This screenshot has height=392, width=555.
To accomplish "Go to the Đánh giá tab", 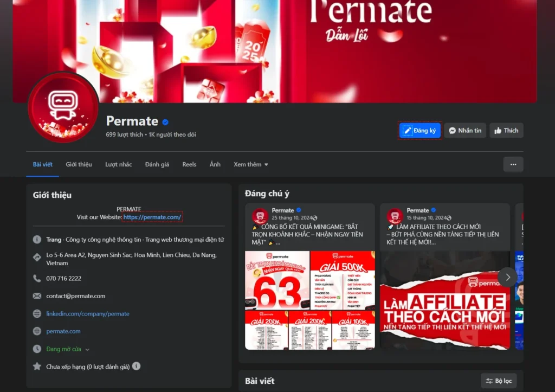I will pyautogui.click(x=157, y=164).
